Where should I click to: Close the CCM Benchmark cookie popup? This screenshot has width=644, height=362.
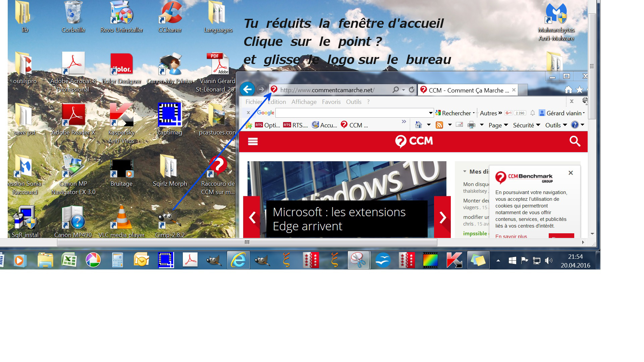571,173
